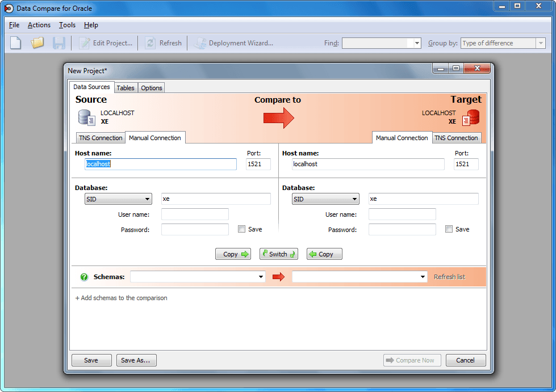Screen dimensions: 556x392
Task: Click the Compare Now button
Action: (x=412, y=360)
